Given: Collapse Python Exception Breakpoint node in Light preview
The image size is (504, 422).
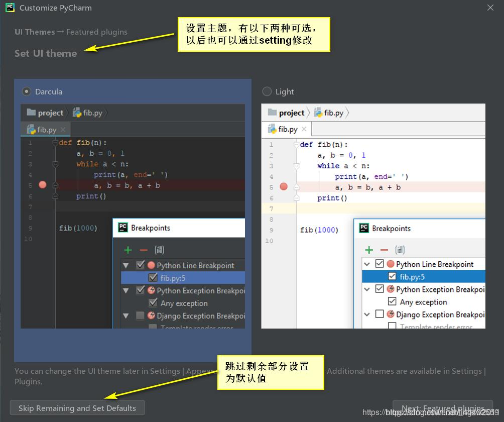Looking at the screenshot, I should [367, 289].
